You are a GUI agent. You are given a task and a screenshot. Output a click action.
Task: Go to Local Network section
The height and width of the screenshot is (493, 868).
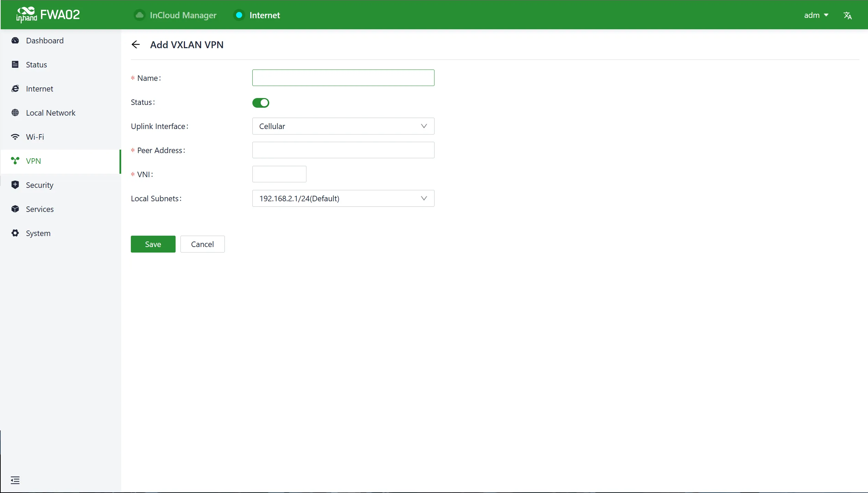pyautogui.click(x=61, y=113)
